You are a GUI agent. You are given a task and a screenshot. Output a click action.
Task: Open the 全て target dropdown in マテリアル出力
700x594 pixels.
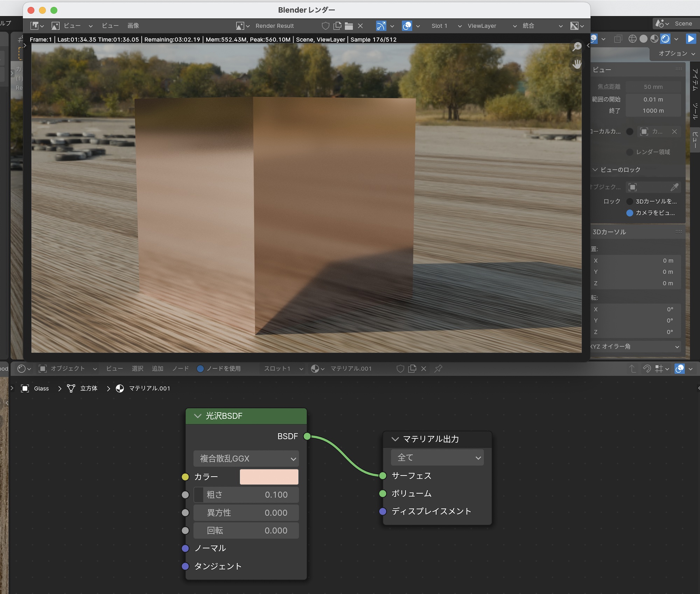click(437, 457)
